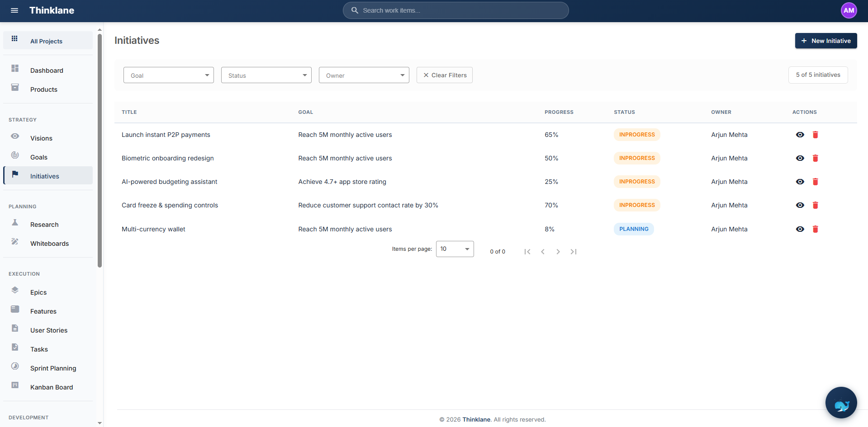868x427 pixels.
Task: Click the search magnifier icon
Action: point(355,10)
